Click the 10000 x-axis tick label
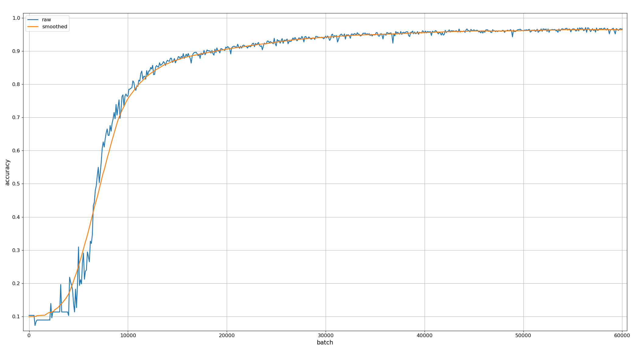Screen dimensions: 644x349 click(128, 336)
